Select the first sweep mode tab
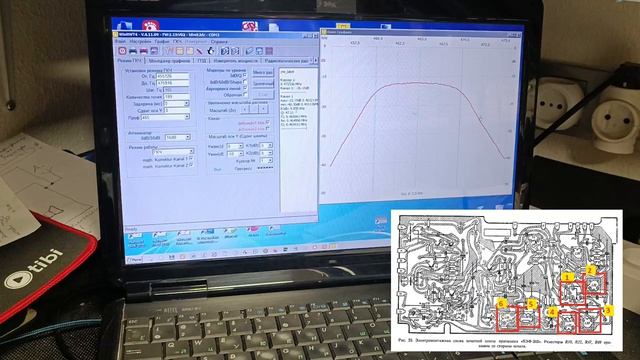Viewport: 640px width, 360px height. point(129,60)
